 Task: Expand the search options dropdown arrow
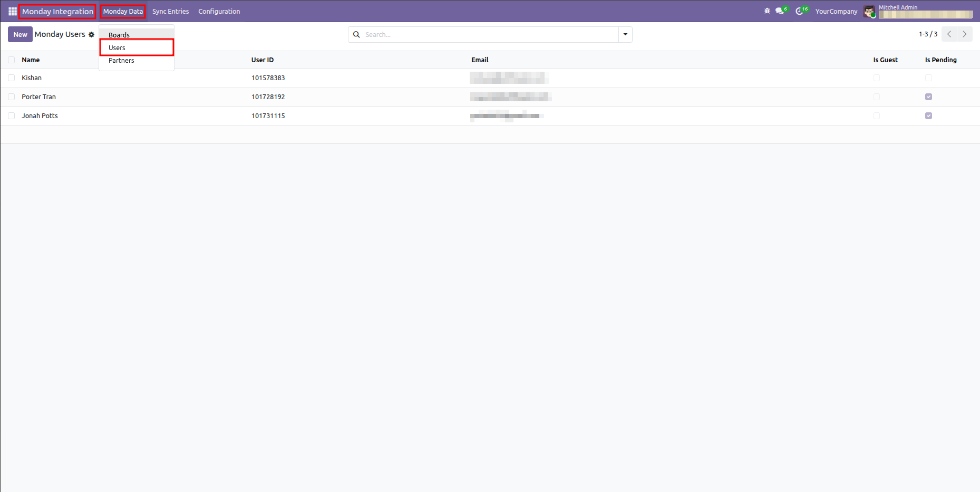point(625,34)
